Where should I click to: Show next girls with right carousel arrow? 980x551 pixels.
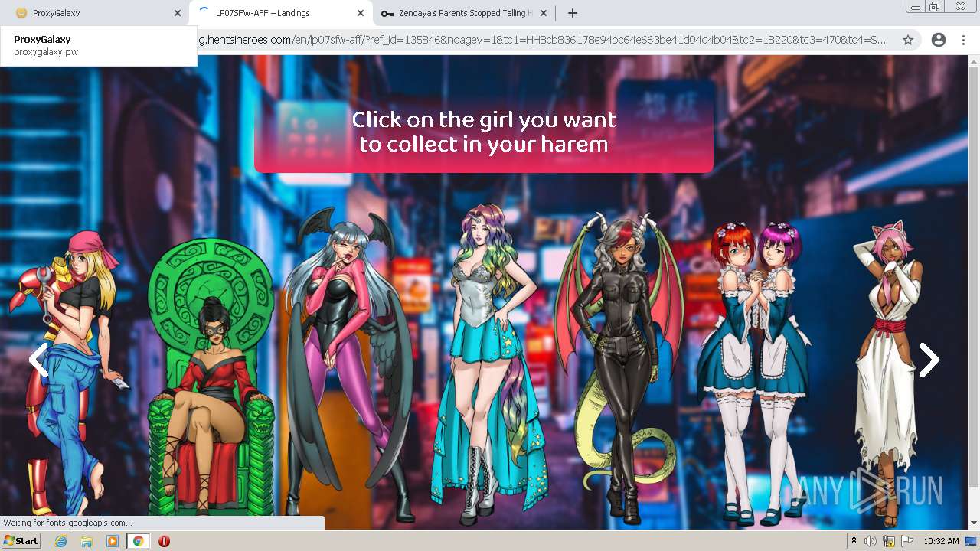[929, 360]
